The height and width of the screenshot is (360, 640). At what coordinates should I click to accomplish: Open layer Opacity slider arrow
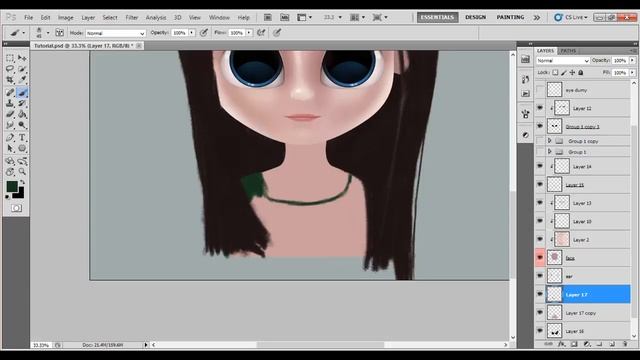tap(632, 60)
